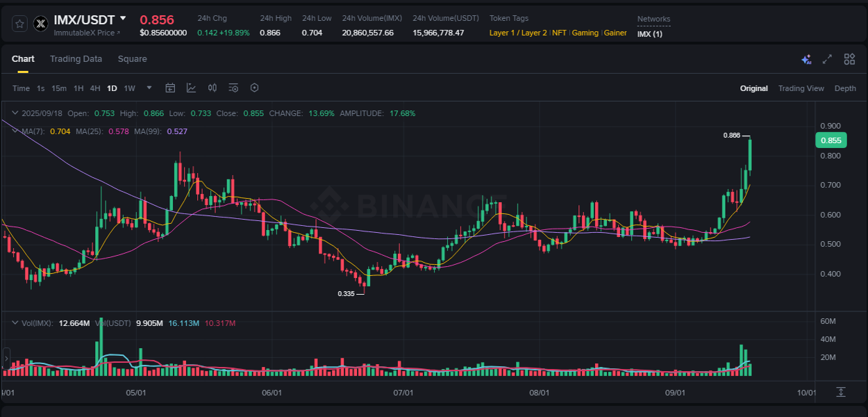Switch to the Square tab
Viewport: 868px width, 417px height.
132,59
